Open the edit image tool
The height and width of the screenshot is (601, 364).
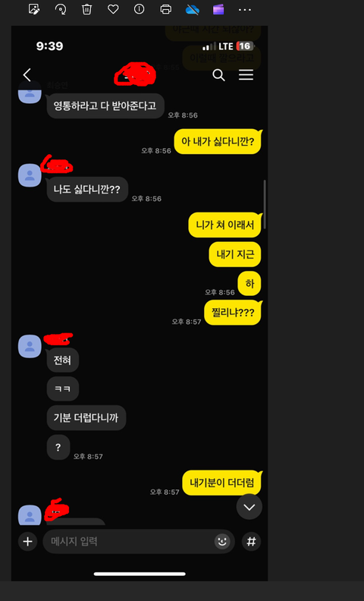[x=34, y=9]
